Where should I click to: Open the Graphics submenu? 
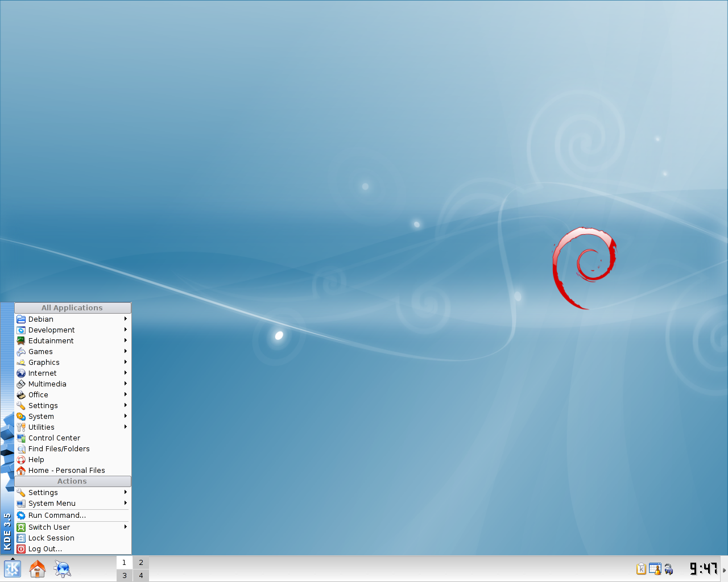[x=73, y=363]
